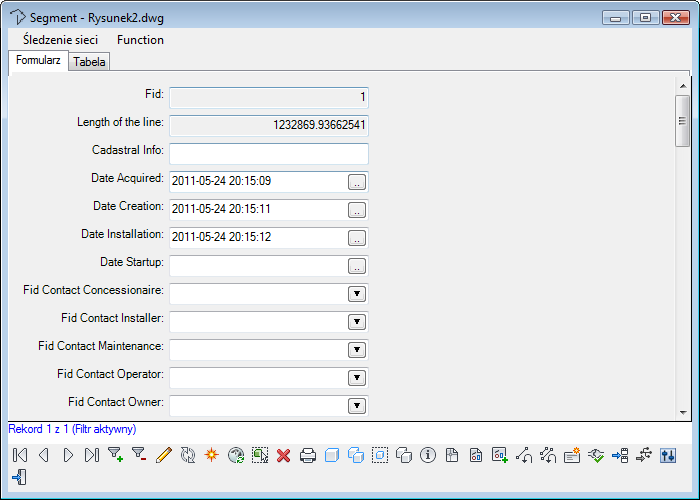Click the globe refresh icon
The height and width of the screenshot is (500, 700).
click(236, 455)
